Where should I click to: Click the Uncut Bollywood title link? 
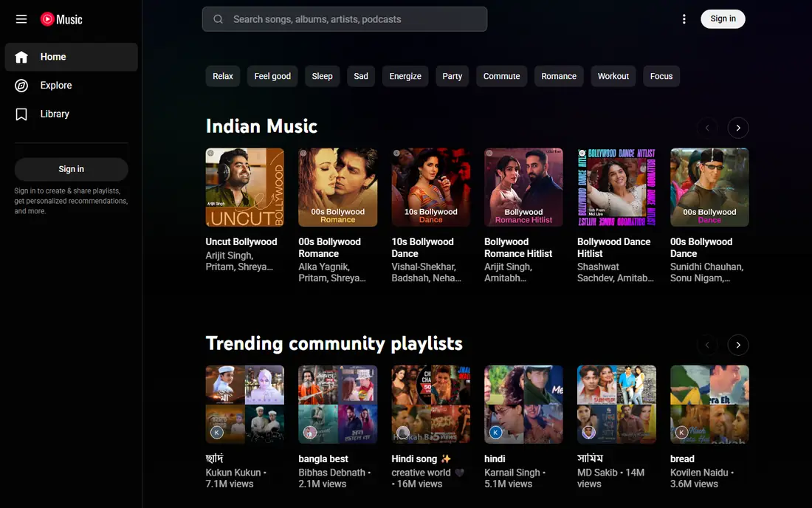click(x=241, y=242)
